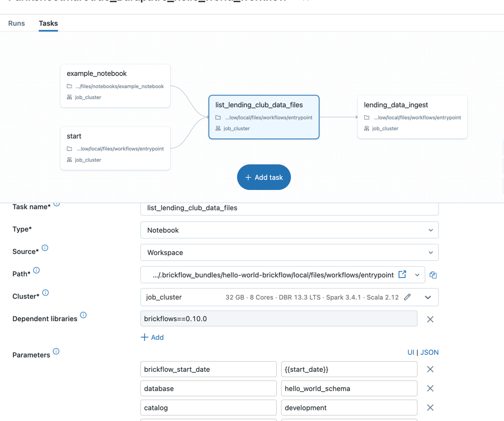This screenshot has width=504, height=421.
Task: Click the info icon beside Path
Action: pyautogui.click(x=36, y=271)
